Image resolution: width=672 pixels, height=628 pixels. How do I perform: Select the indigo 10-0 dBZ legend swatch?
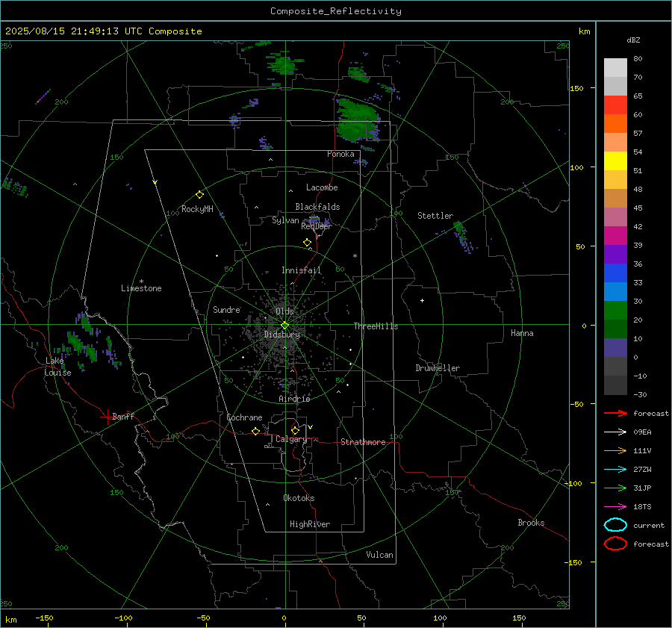(615, 348)
